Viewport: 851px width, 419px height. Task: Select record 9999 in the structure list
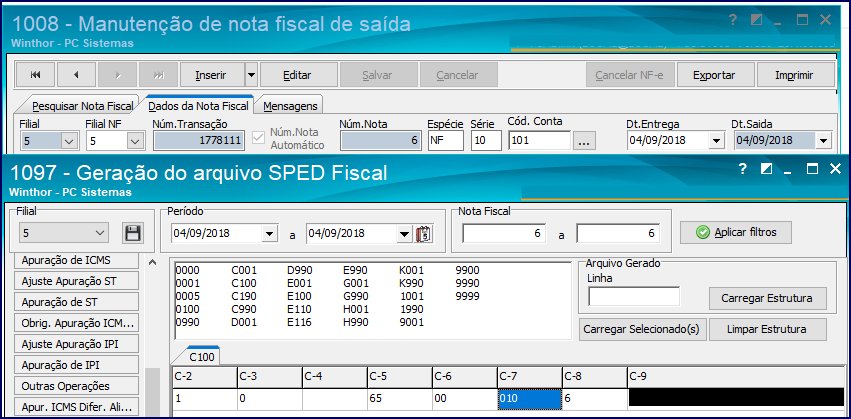[468, 296]
